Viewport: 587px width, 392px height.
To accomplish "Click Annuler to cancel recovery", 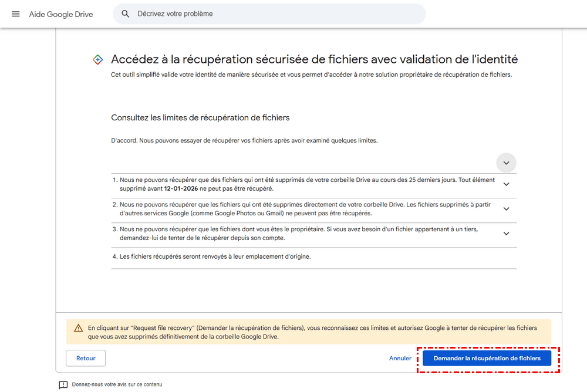I will (400, 358).
